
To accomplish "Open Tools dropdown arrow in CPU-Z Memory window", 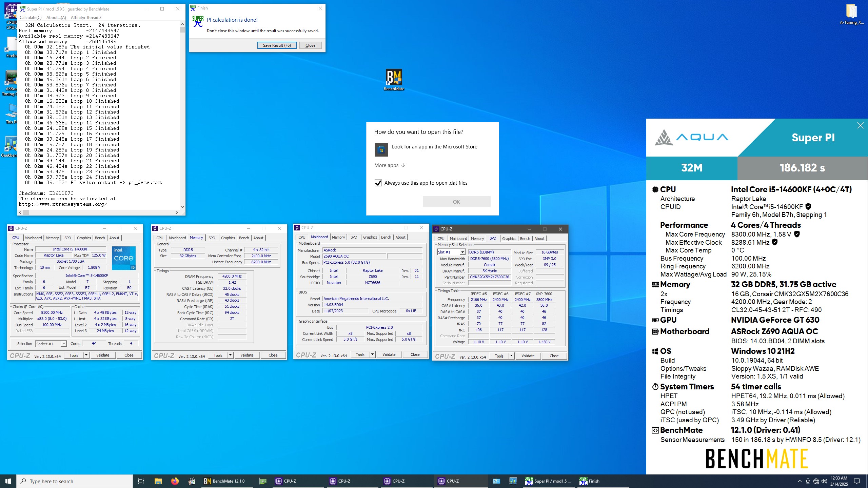I will (x=230, y=355).
